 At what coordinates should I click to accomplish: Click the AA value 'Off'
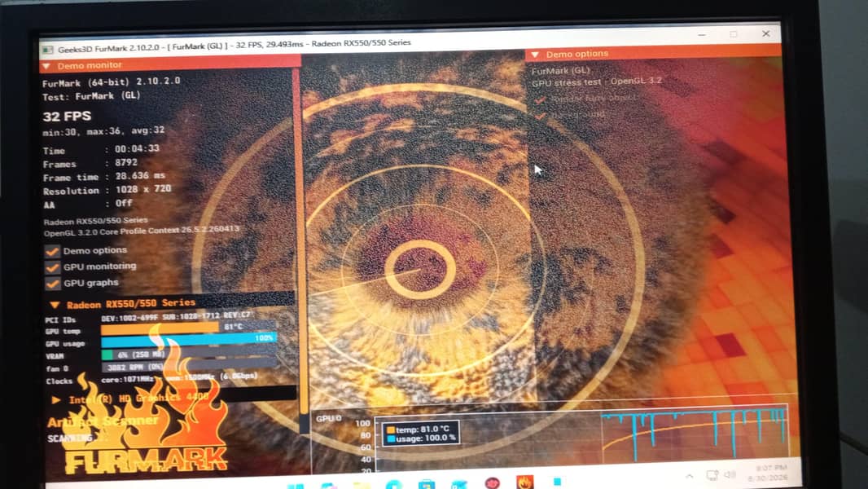click(x=124, y=203)
